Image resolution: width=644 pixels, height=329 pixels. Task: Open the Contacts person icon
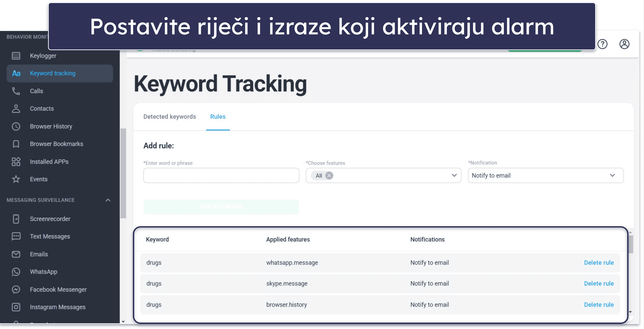click(16, 109)
